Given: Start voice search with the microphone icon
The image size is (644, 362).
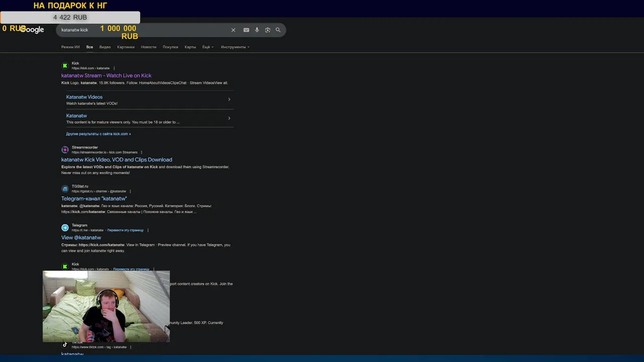Looking at the screenshot, I should tap(257, 30).
